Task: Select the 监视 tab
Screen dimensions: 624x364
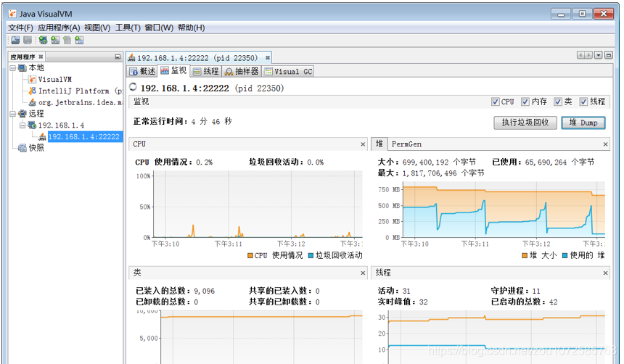Action: pyautogui.click(x=173, y=71)
